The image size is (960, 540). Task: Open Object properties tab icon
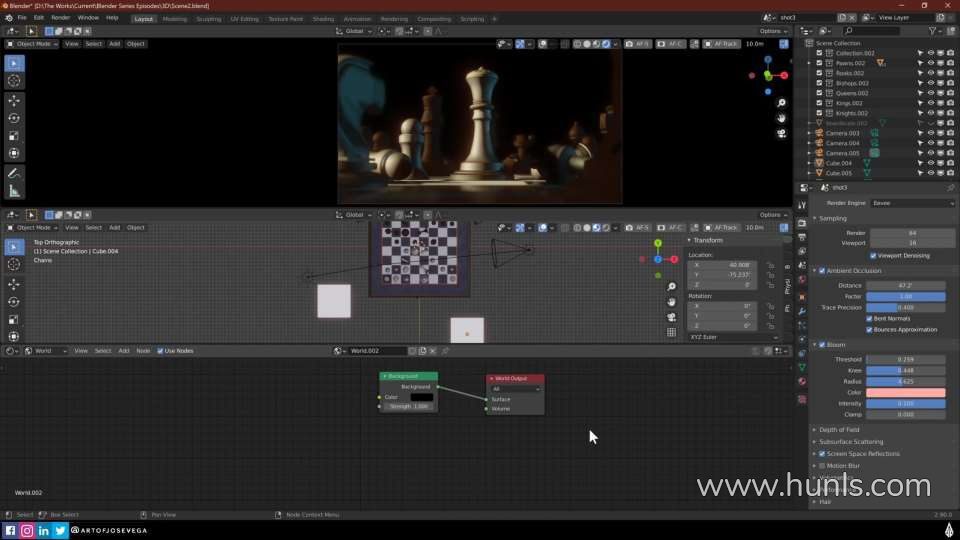pyautogui.click(x=802, y=297)
